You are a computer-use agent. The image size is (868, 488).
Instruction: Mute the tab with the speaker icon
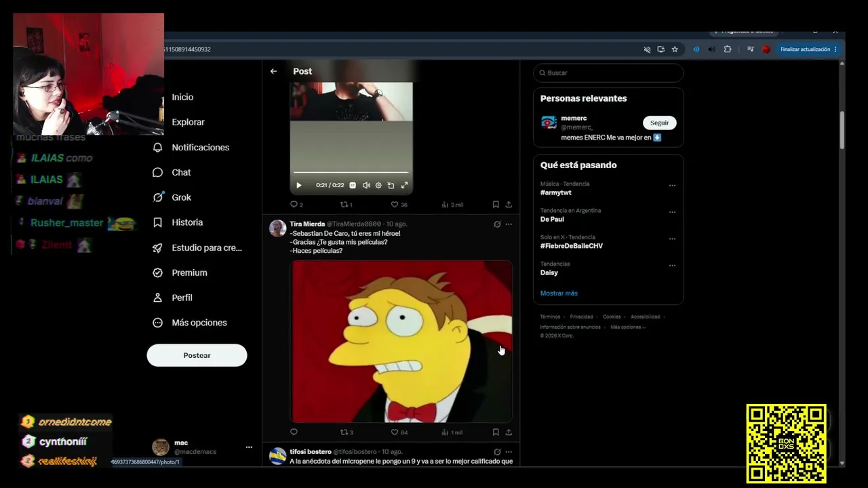[711, 49]
